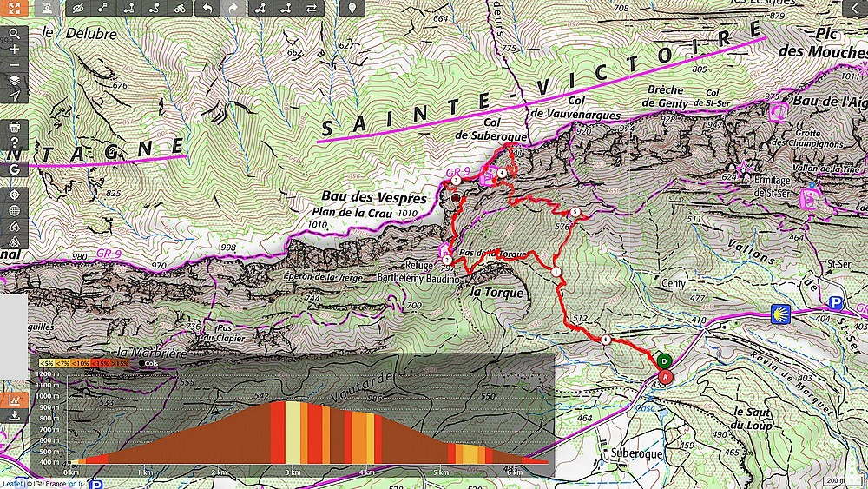Screen dimensions: 868x489
Task: Select route waypoint number 6
Action: coord(606,340)
